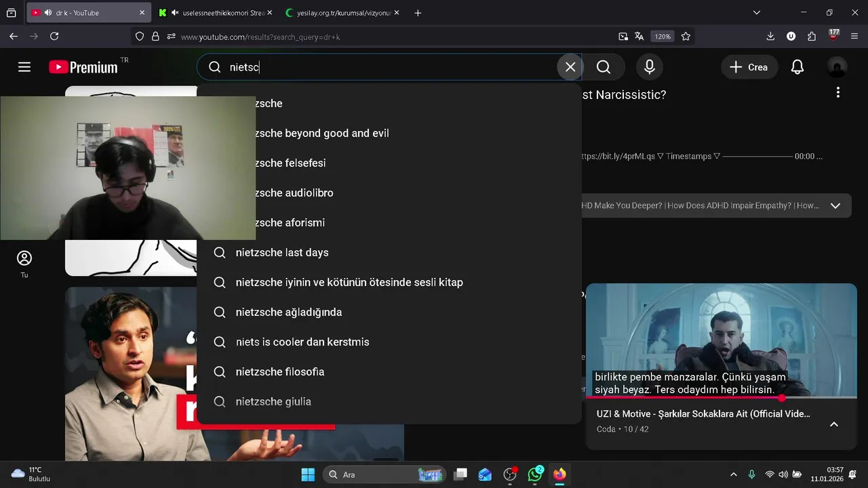Reload the current page
This screenshot has height=488, width=868.
(54, 37)
